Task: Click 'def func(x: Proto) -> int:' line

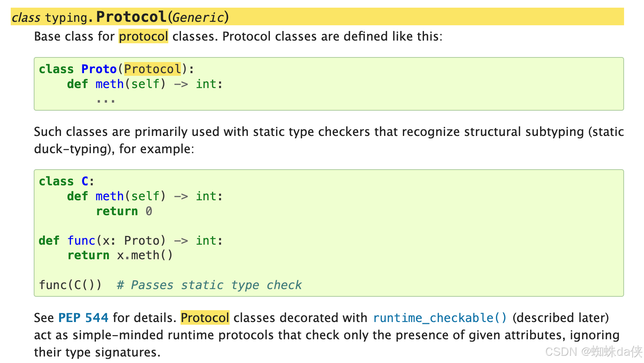Action: click(131, 240)
